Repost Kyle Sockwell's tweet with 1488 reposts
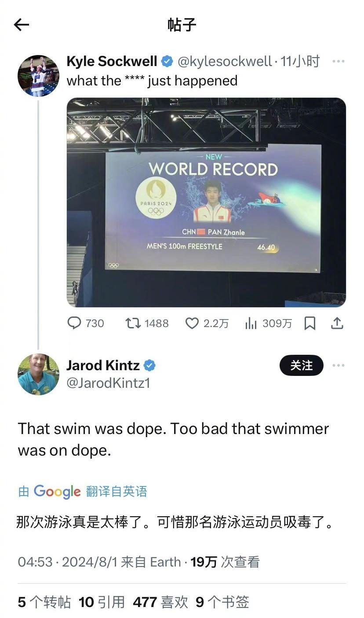Image resolution: width=364 pixels, height=618 pixels. [x=147, y=324]
